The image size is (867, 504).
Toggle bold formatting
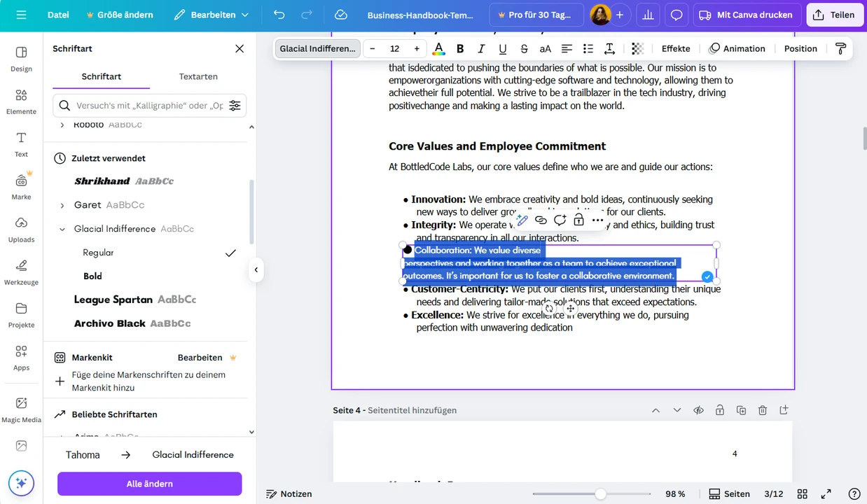click(x=460, y=48)
